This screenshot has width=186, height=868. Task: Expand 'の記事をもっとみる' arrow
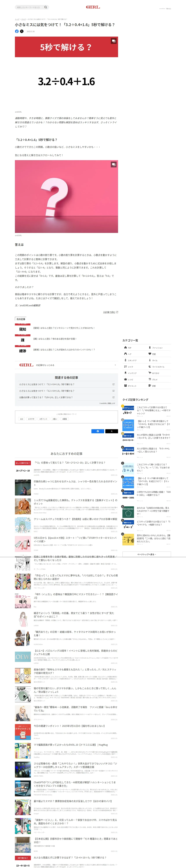[115, 365]
